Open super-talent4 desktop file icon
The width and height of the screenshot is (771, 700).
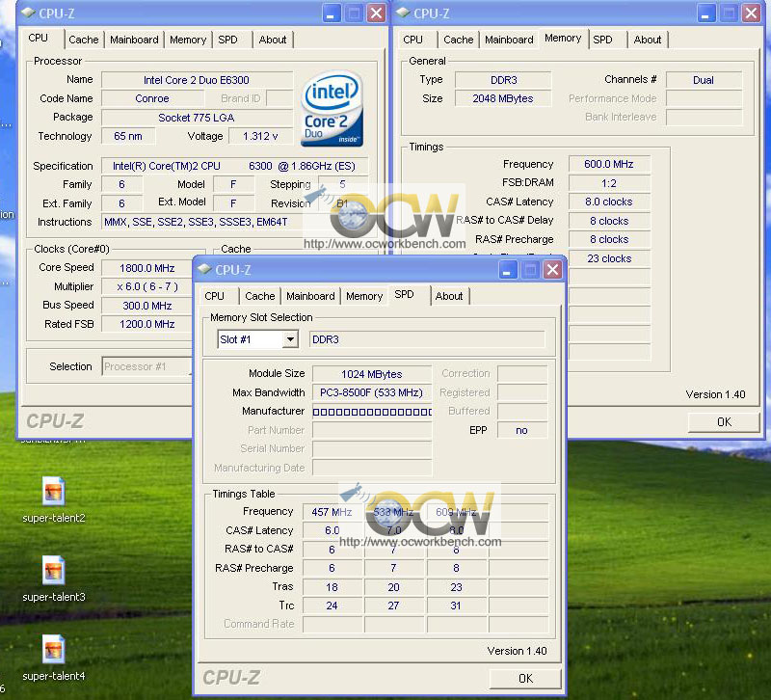pyautogui.click(x=53, y=649)
